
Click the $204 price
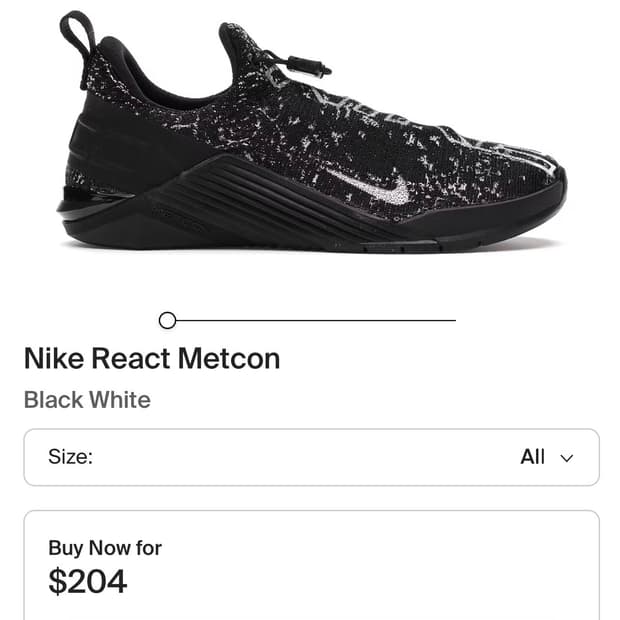(88, 581)
